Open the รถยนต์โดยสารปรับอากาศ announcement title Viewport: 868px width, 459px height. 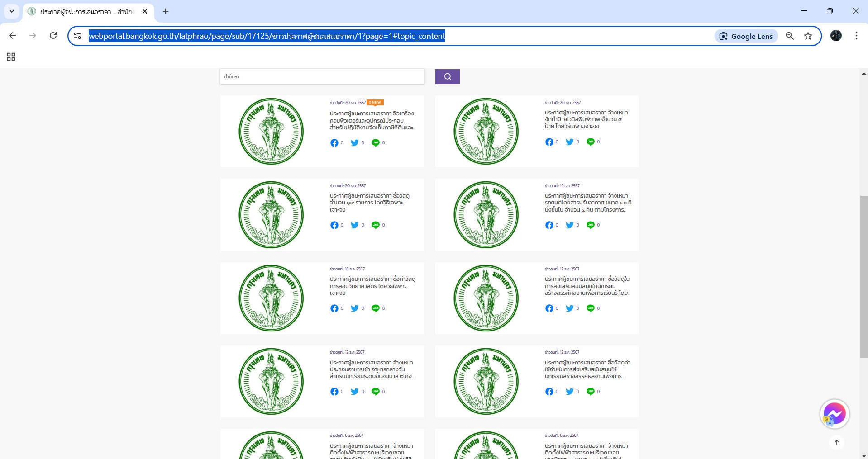pyautogui.click(x=588, y=203)
